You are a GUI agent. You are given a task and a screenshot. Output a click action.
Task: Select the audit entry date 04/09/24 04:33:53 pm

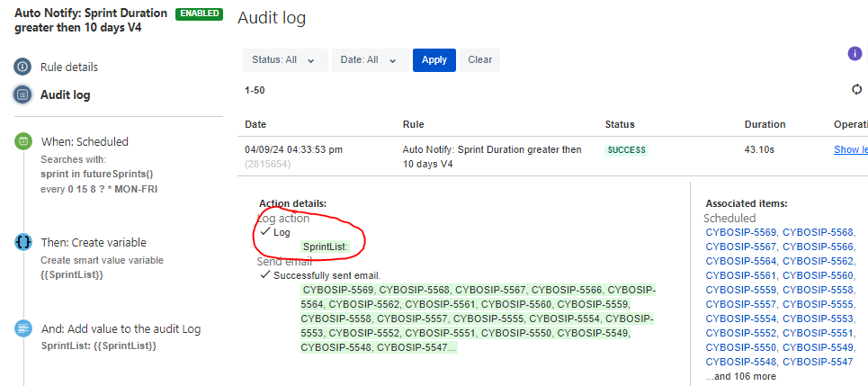click(294, 149)
